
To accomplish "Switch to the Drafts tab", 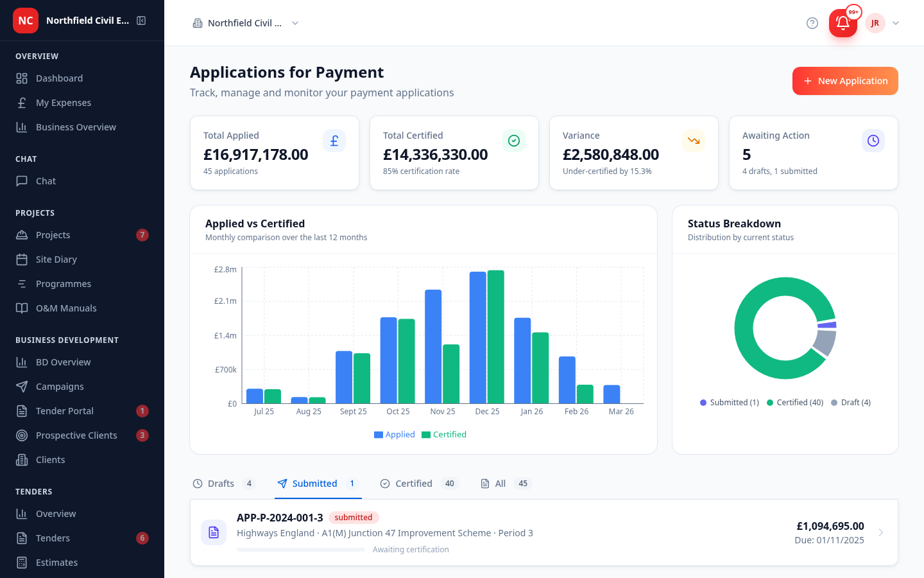I will (225, 484).
